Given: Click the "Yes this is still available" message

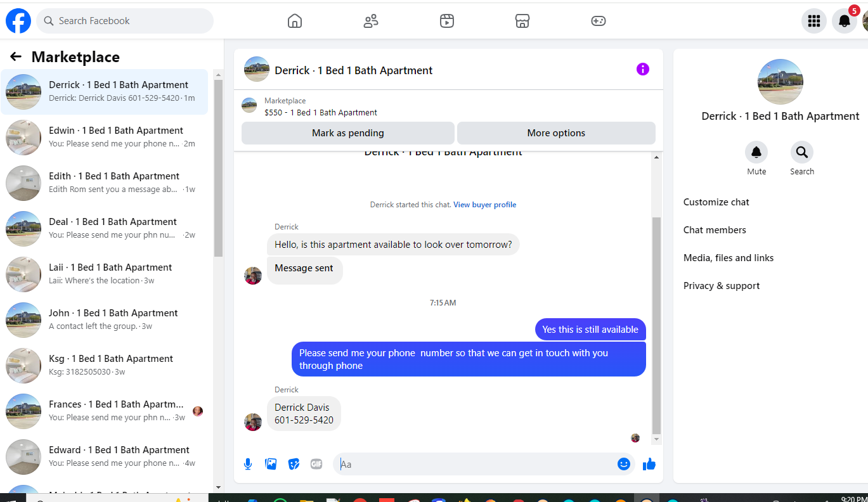Looking at the screenshot, I should (x=590, y=330).
